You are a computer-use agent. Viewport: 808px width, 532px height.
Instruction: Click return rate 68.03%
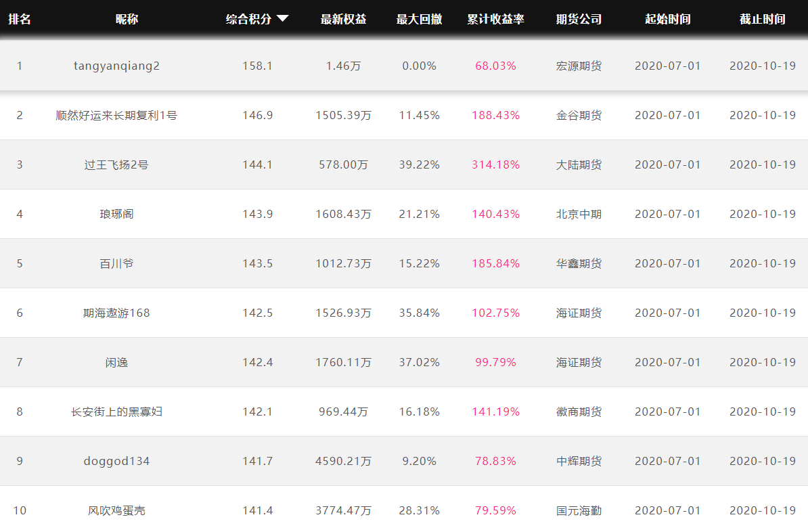point(496,66)
